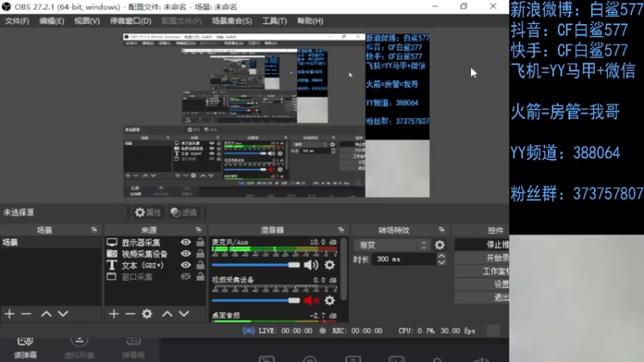Click the 开始录制 start recording button
The height and width of the screenshot is (362, 644).
coord(481,257)
